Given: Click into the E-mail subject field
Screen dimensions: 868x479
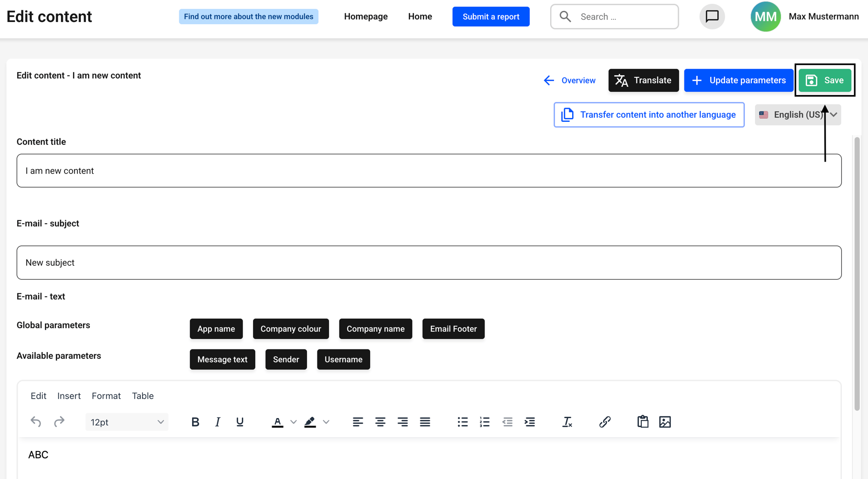Looking at the screenshot, I should [x=429, y=263].
